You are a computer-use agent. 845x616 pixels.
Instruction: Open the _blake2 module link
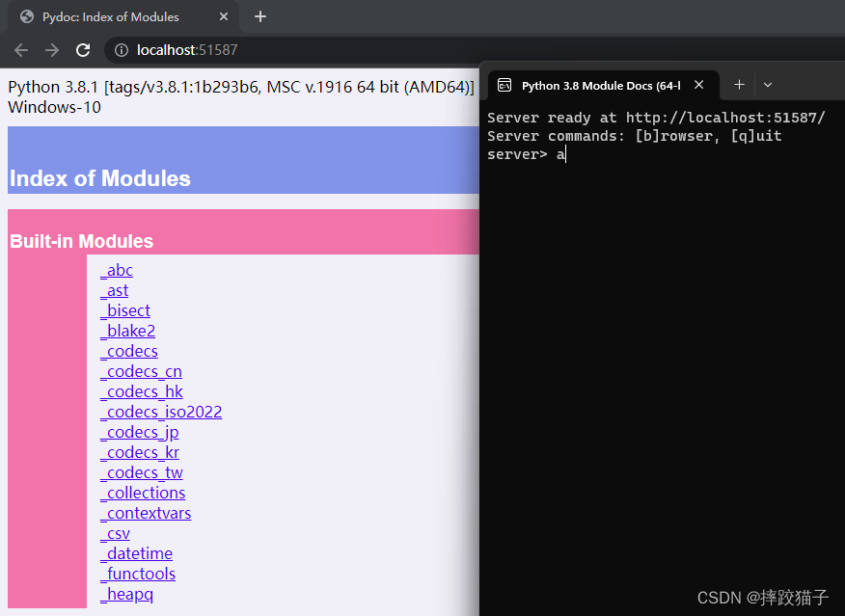coord(127,332)
